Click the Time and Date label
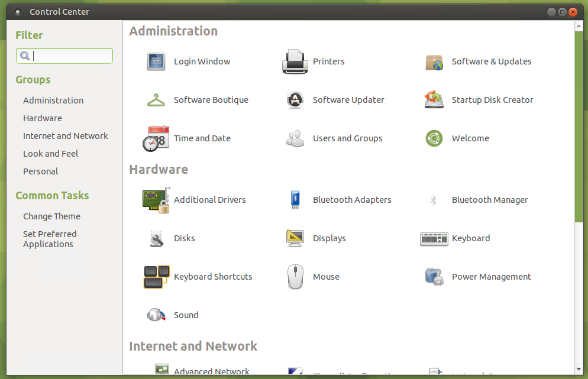Viewport: 588px width, 379px height. tap(202, 138)
